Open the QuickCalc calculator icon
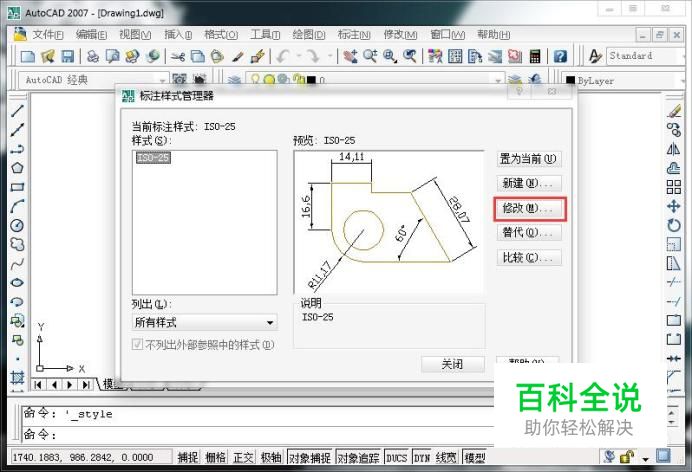Viewport: 692px width, 472px height. click(535, 56)
